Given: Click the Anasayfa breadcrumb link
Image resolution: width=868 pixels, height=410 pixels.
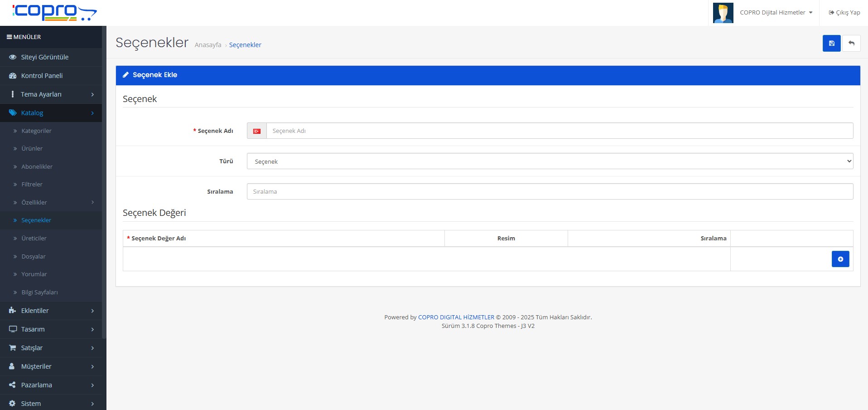Looking at the screenshot, I should 208,45.
